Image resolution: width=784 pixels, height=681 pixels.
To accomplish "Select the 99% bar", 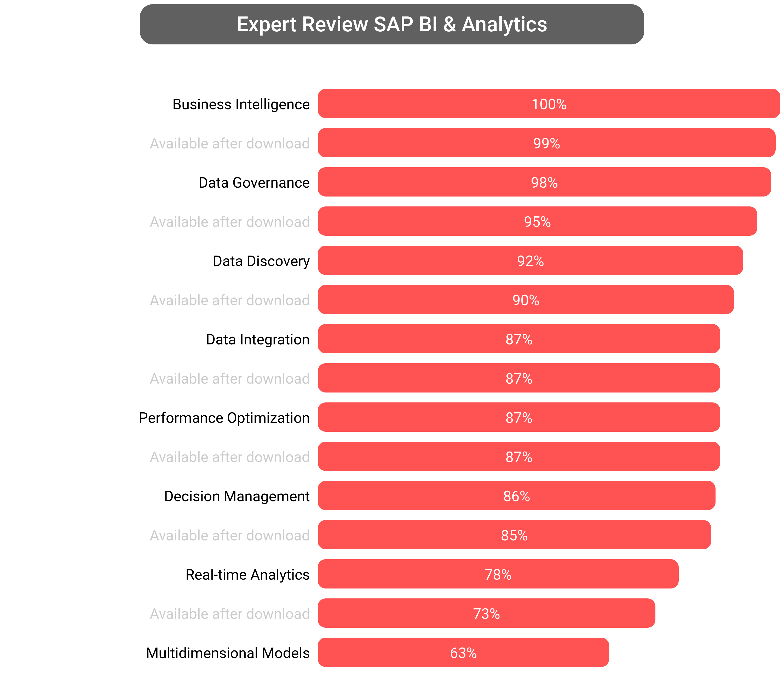I will tap(546, 143).
